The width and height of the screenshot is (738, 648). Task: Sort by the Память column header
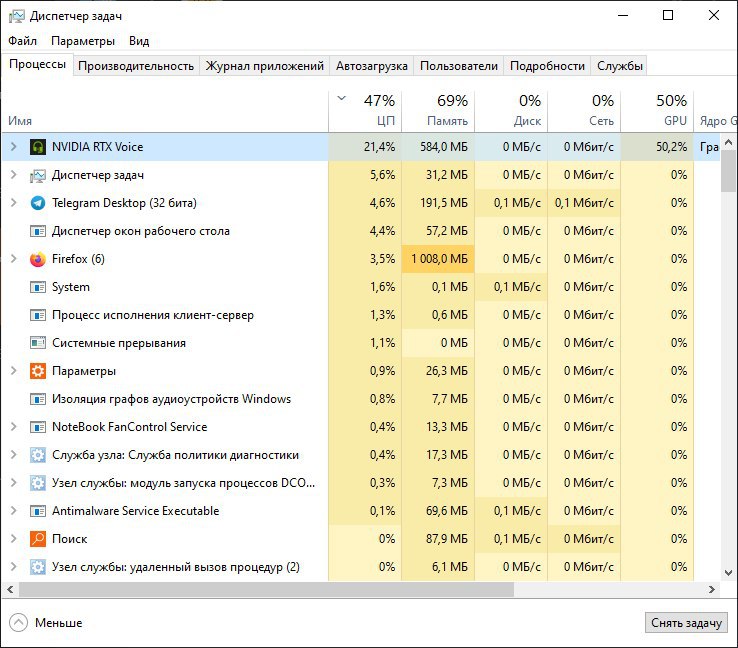(438, 111)
